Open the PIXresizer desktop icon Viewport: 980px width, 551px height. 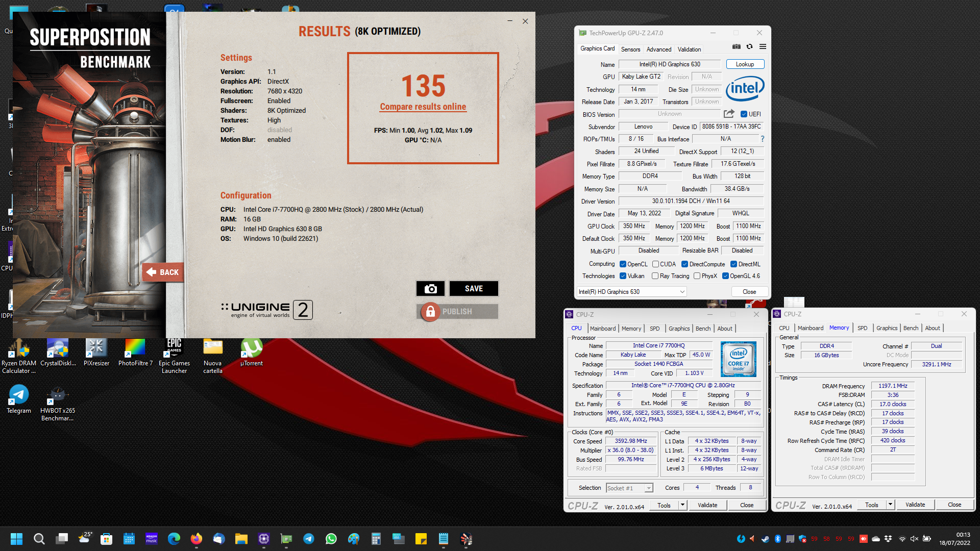pyautogui.click(x=96, y=353)
